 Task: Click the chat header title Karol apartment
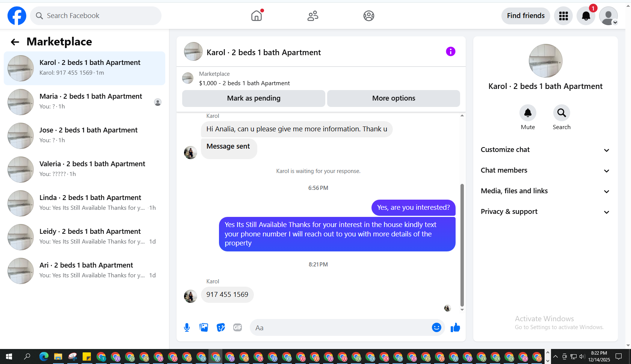pos(264,53)
